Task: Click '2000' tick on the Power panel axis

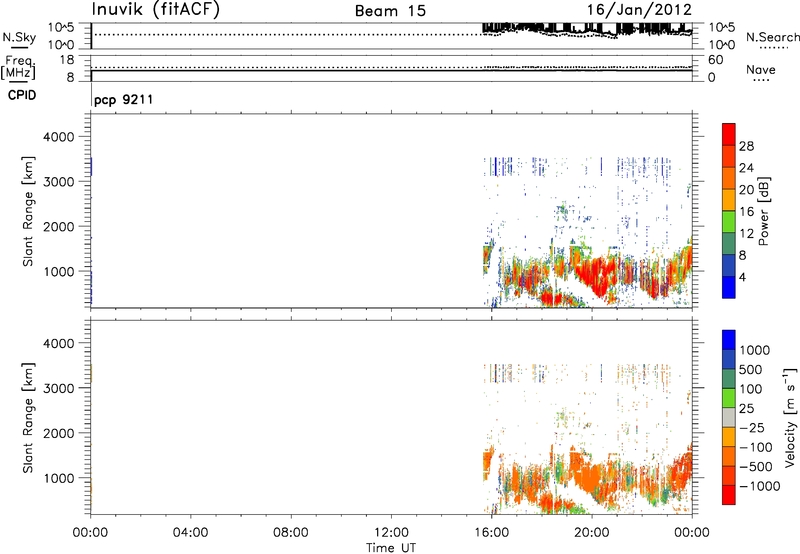Action: 59,226
